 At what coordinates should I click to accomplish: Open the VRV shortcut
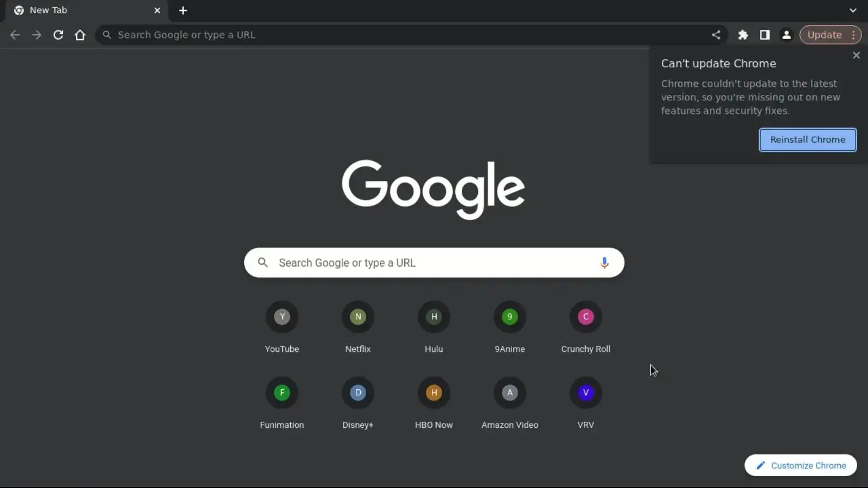[586, 404]
